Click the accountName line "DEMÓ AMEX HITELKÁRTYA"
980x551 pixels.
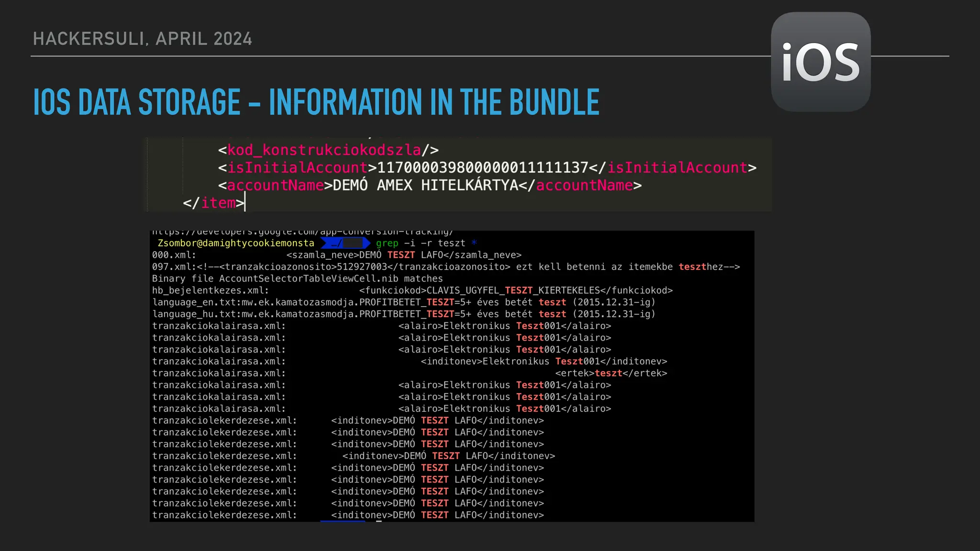tap(430, 185)
